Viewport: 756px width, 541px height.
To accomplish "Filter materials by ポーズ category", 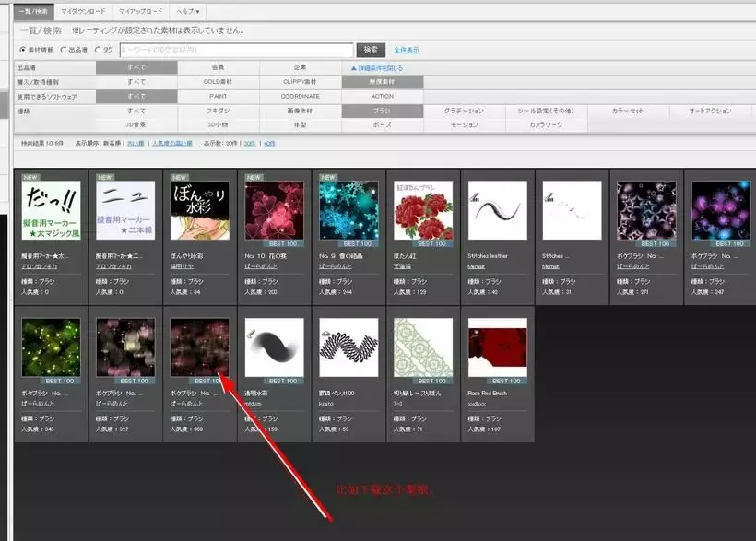I will (x=381, y=124).
